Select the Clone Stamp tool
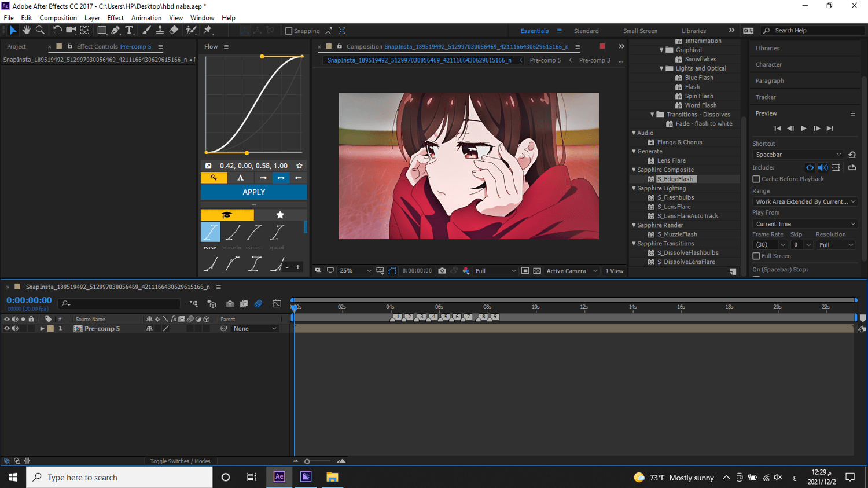The width and height of the screenshot is (868, 488). coord(160,30)
